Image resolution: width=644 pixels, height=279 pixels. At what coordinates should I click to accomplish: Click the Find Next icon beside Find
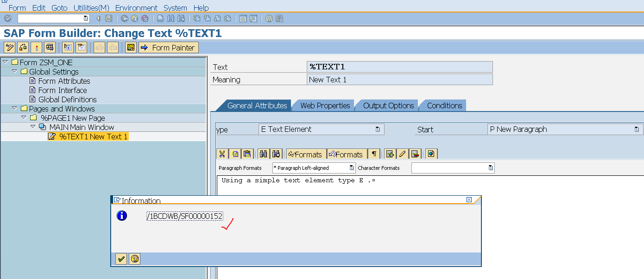pyautogui.click(x=276, y=154)
